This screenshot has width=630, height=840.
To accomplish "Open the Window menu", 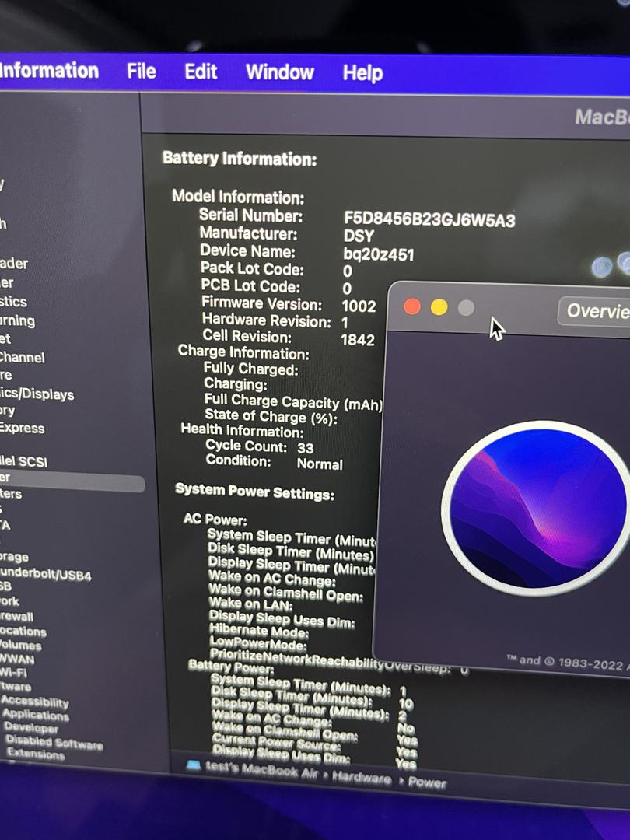I will pyautogui.click(x=280, y=72).
